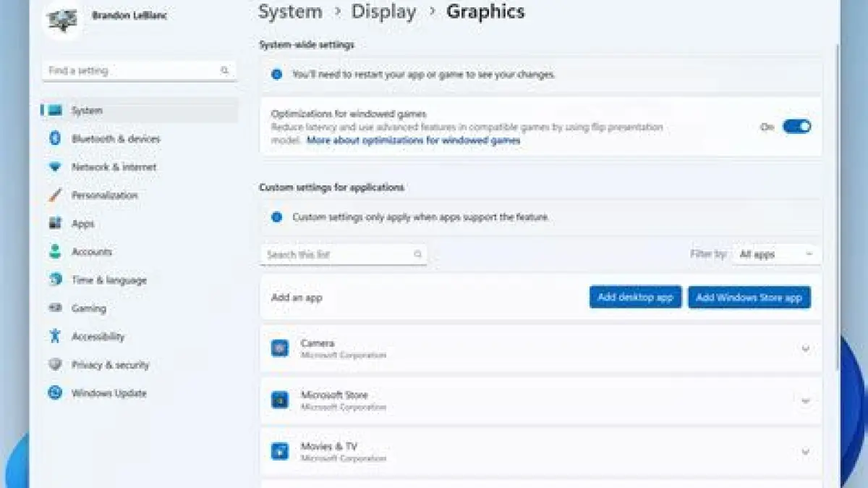Select the Accounts person icon
Image resolution: width=868 pixels, height=488 pixels.
(55, 252)
